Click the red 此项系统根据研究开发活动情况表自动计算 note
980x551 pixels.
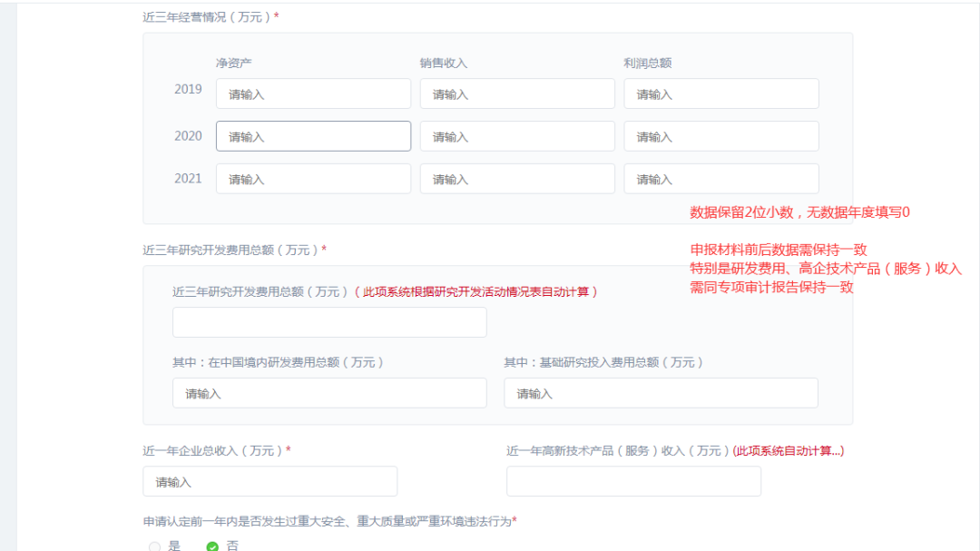coord(476,292)
